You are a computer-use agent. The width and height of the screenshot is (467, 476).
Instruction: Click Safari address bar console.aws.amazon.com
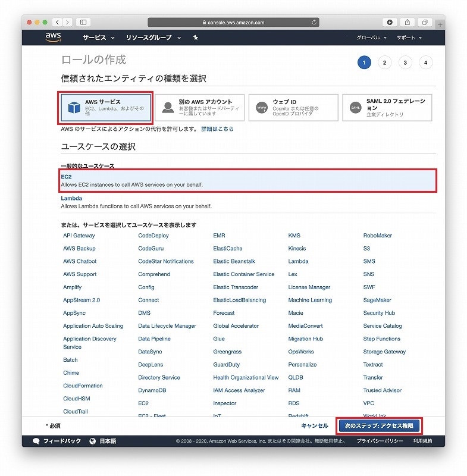(x=233, y=22)
